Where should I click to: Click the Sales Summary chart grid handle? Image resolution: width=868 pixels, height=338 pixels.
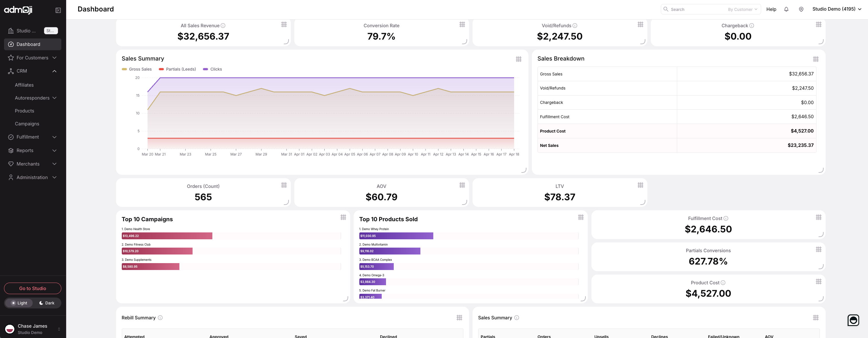tap(519, 59)
